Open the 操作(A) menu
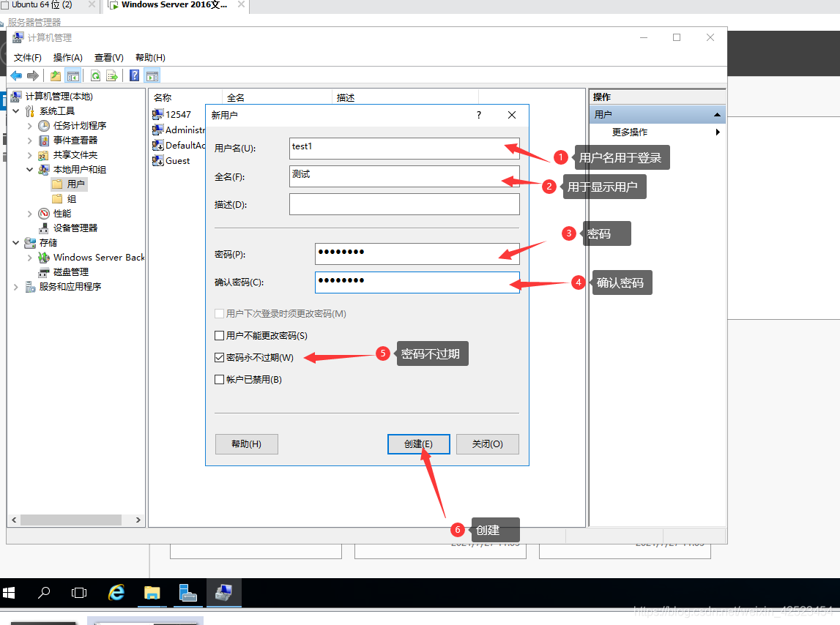The height and width of the screenshot is (625, 840). click(67, 58)
